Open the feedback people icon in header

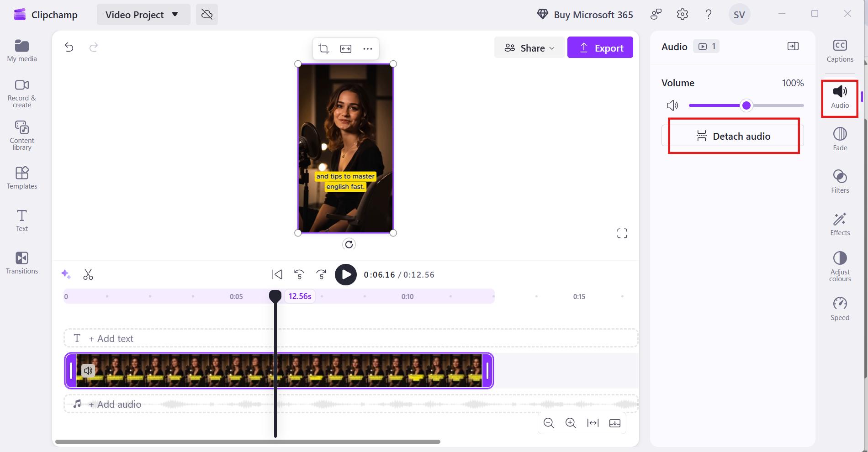(x=656, y=14)
